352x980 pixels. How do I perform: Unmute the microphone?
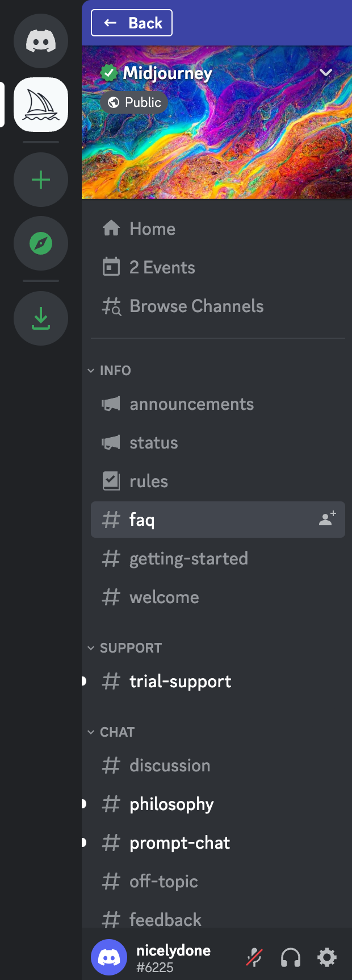[x=254, y=957]
